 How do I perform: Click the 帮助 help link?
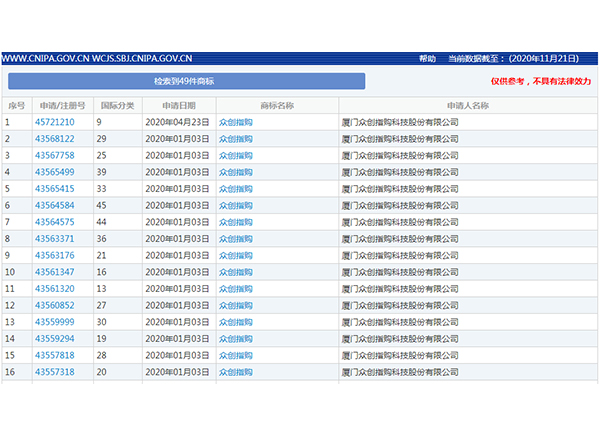(x=427, y=59)
